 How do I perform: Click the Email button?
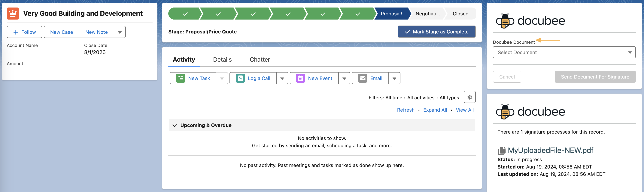(x=370, y=78)
